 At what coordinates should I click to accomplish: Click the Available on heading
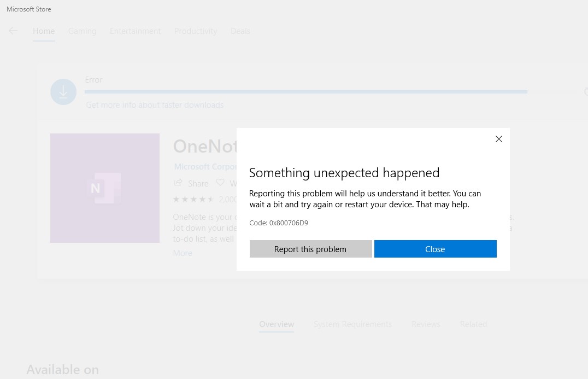[x=63, y=370]
